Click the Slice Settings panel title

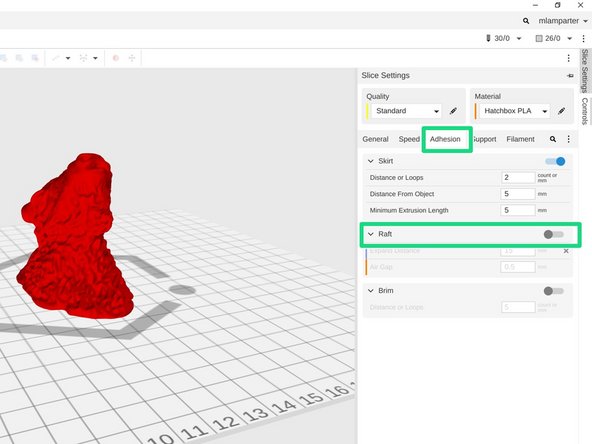(x=385, y=76)
